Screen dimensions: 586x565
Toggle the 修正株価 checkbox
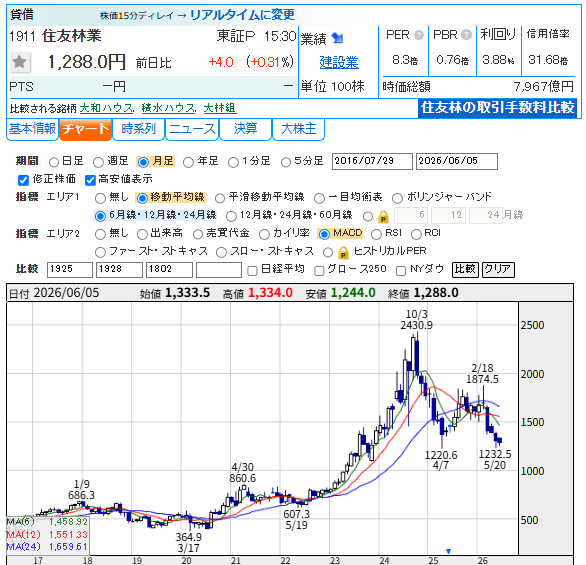point(23,180)
